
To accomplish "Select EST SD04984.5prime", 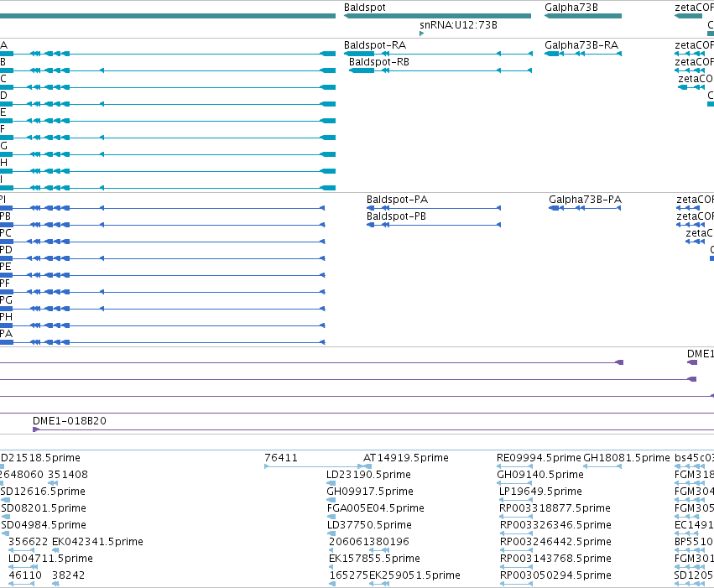I will [x=44, y=525].
